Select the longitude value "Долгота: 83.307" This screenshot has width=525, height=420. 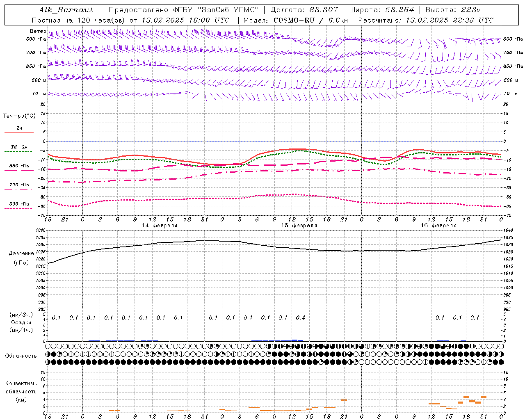point(304,10)
